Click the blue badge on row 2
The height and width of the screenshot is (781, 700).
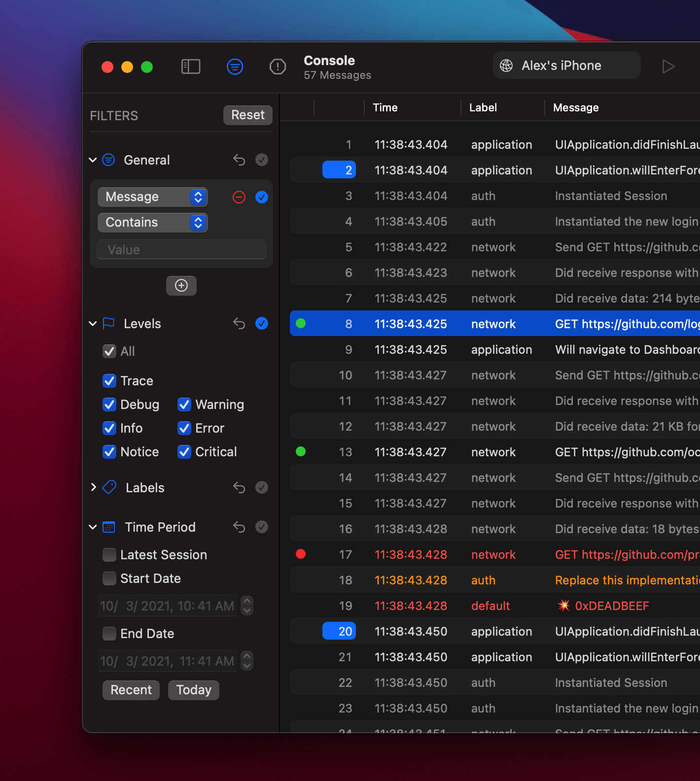click(x=339, y=170)
